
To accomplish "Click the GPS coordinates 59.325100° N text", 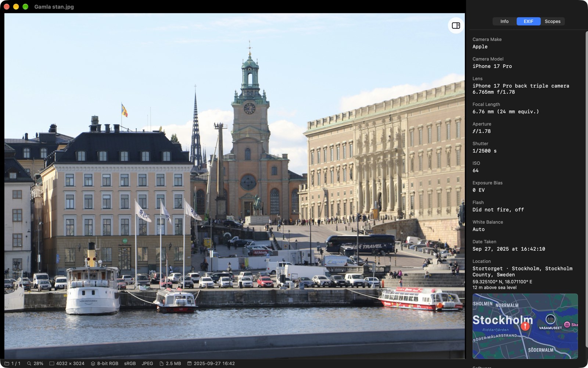I will pos(502,282).
